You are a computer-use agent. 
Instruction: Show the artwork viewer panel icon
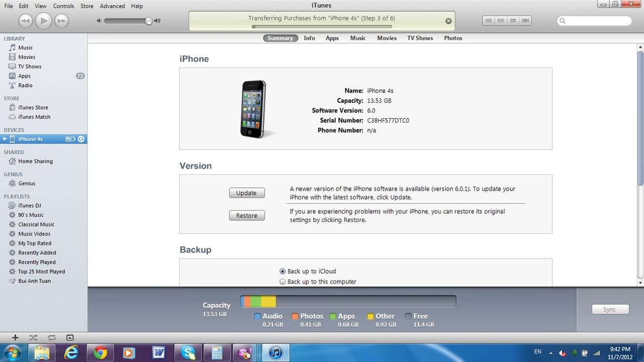pyautogui.click(x=70, y=338)
